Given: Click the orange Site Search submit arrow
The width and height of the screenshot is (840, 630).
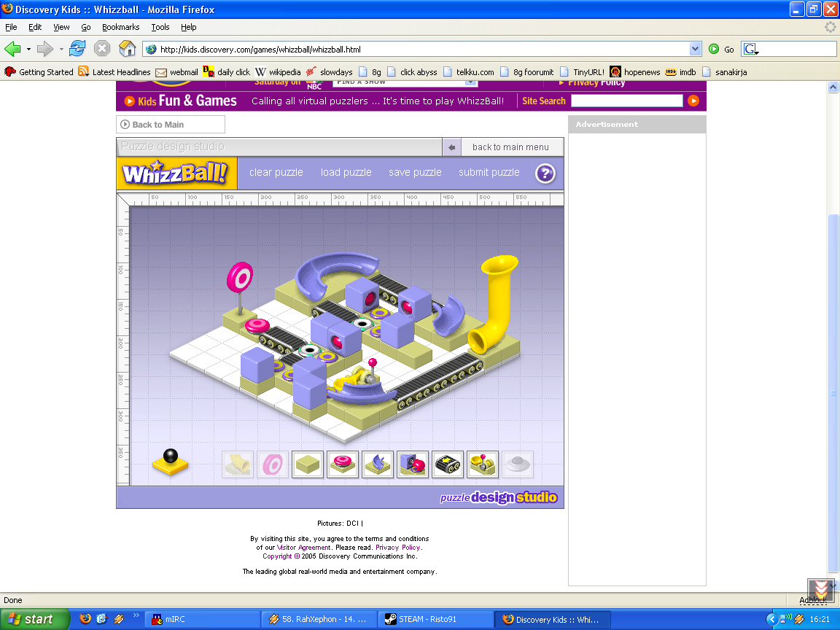Looking at the screenshot, I should [x=693, y=101].
